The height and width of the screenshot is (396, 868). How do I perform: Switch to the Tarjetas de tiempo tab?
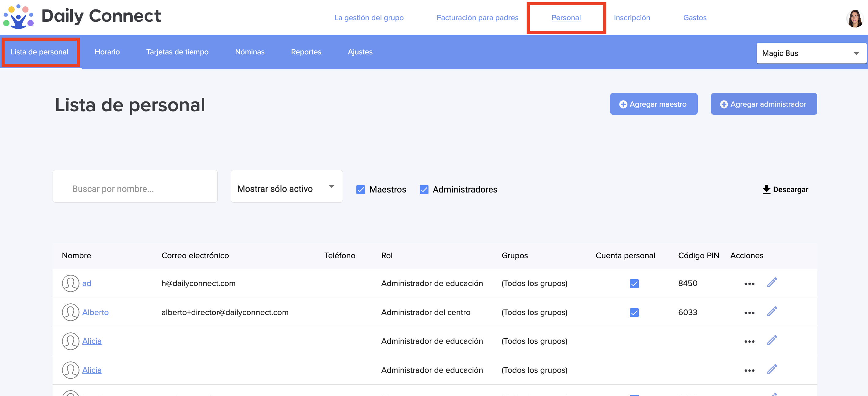177,52
